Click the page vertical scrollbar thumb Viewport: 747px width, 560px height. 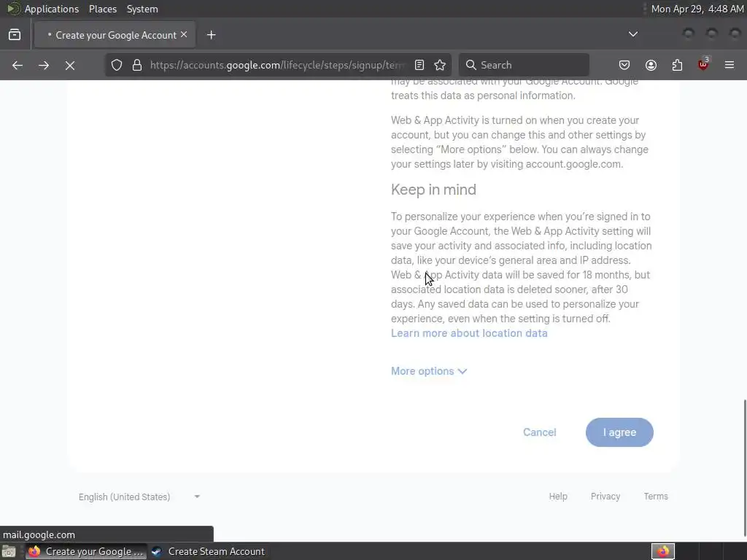[745, 468]
